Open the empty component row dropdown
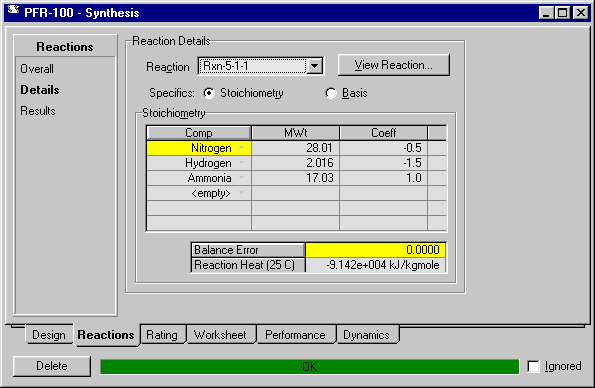The image size is (595, 388). point(241,193)
